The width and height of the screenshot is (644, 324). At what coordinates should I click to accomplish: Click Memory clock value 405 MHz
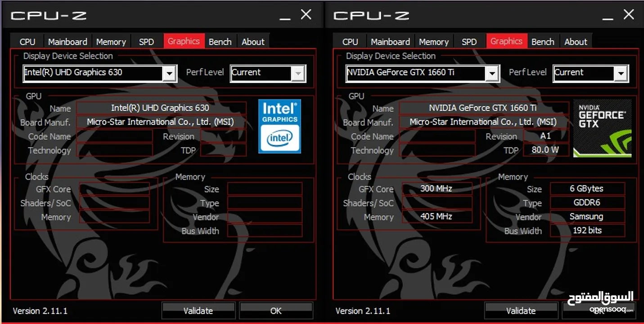(x=437, y=216)
